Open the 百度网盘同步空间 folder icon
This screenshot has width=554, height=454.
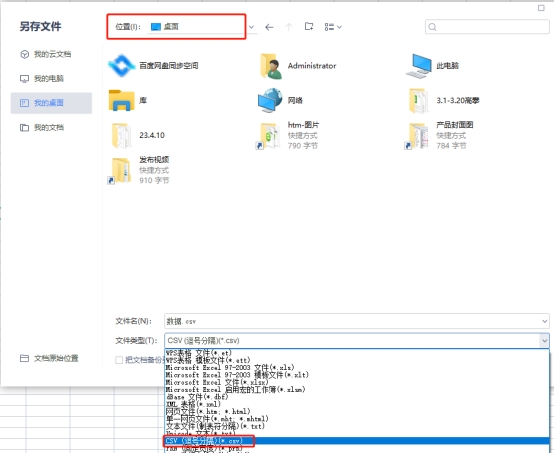click(122, 65)
